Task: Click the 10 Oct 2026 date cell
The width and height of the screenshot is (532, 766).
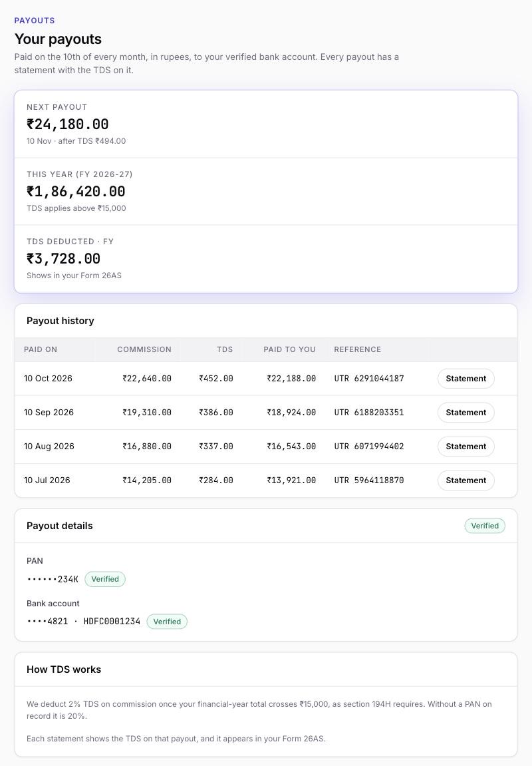Action: [48, 379]
